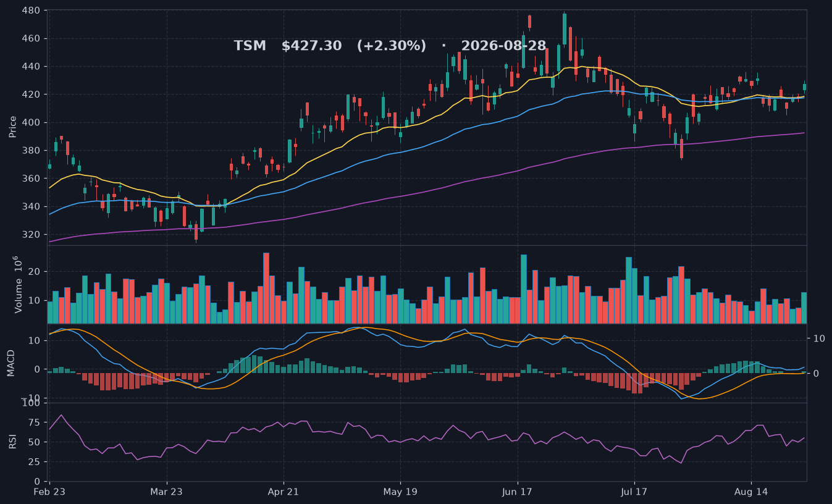Click the Jul 17 date label
Viewport: 832px width, 504px height.
[x=634, y=492]
